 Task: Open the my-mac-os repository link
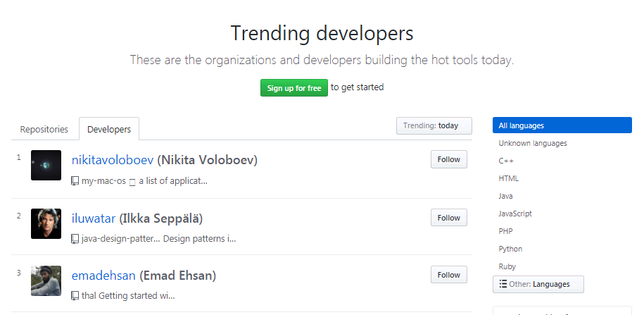click(x=103, y=181)
